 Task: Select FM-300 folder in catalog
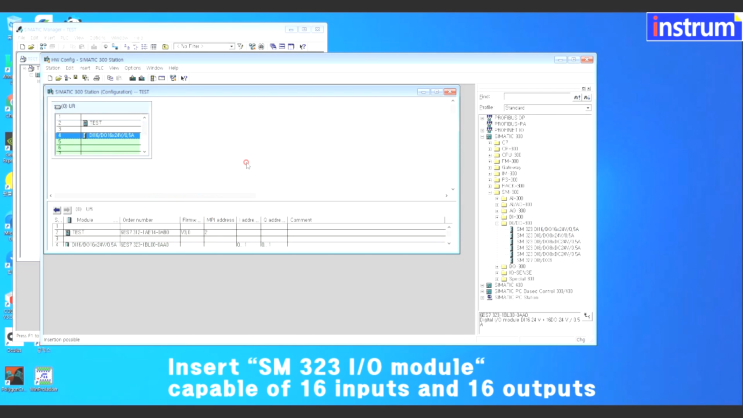coord(510,162)
